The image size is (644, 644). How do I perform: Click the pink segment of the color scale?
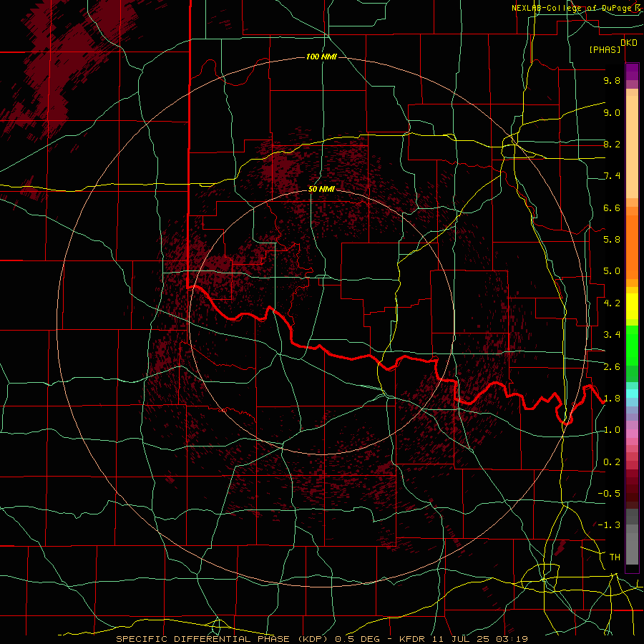(x=632, y=434)
